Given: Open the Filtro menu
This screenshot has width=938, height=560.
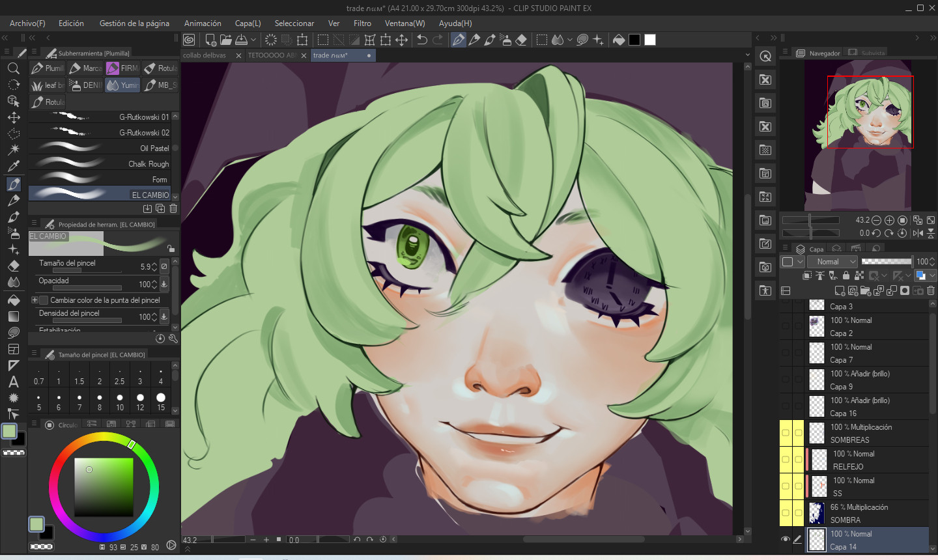Looking at the screenshot, I should coord(362,23).
